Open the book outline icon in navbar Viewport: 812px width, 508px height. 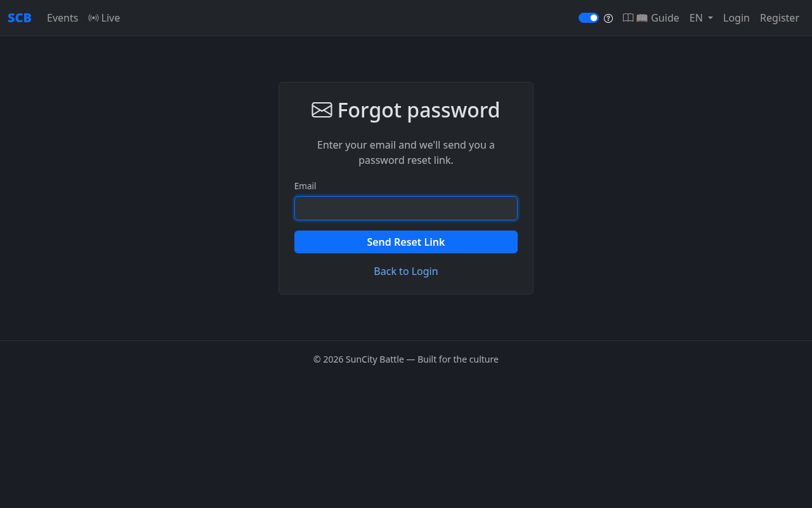click(x=628, y=18)
